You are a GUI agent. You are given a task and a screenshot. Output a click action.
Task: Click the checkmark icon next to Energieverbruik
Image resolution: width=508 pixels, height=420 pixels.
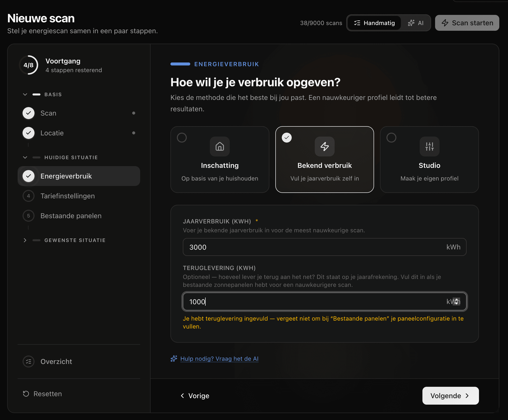(29, 176)
